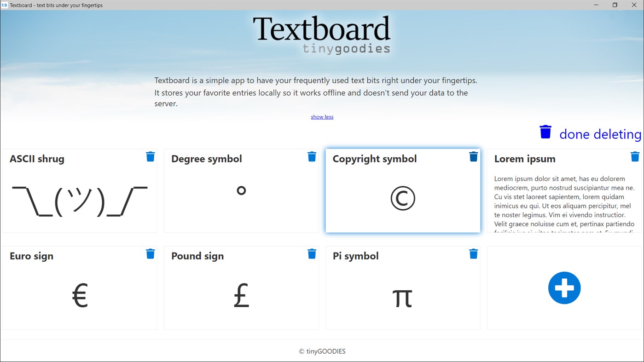Exit delete mode via done deleting

click(600, 134)
